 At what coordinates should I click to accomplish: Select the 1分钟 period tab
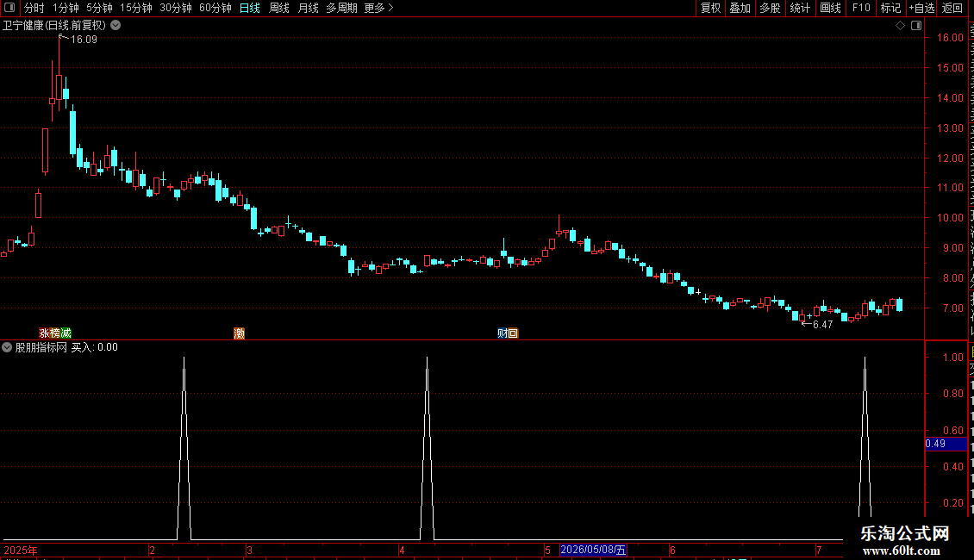[66, 8]
